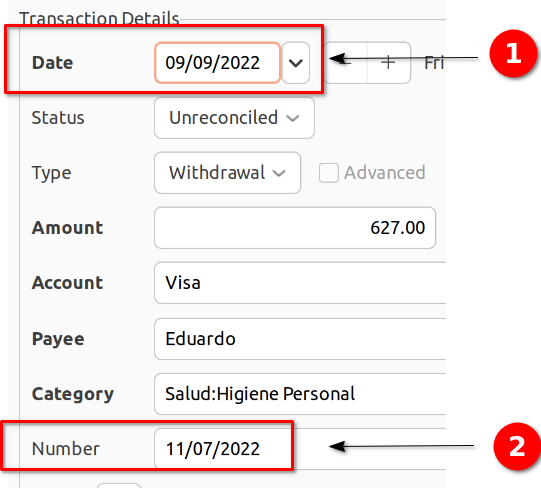Edit the Payee field with Eduardo

pos(300,339)
